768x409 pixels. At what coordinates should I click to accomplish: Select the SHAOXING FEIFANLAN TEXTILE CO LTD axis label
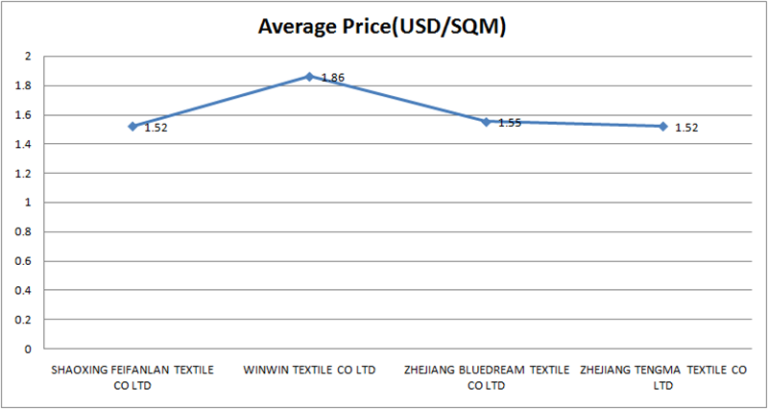pos(133,377)
